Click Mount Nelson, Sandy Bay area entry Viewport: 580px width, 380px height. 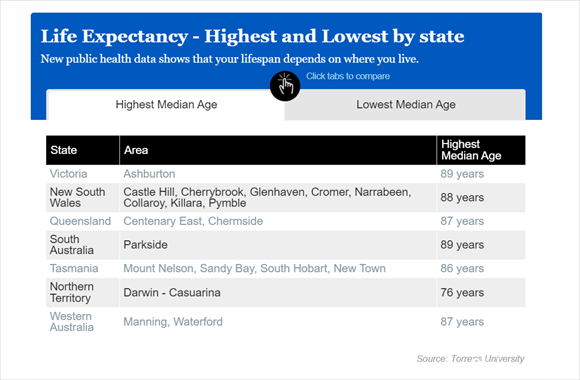(x=254, y=269)
